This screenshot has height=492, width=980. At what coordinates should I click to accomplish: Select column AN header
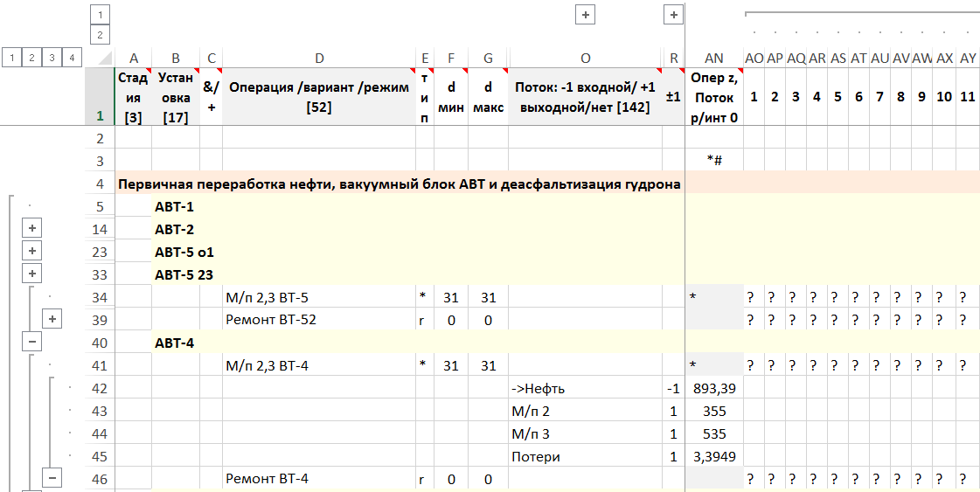714,59
